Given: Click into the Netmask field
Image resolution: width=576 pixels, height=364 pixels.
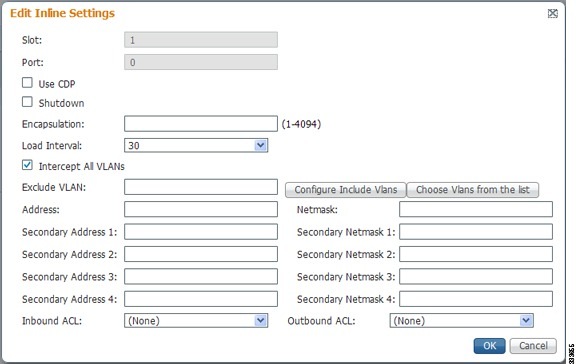Looking at the screenshot, I should point(476,209).
